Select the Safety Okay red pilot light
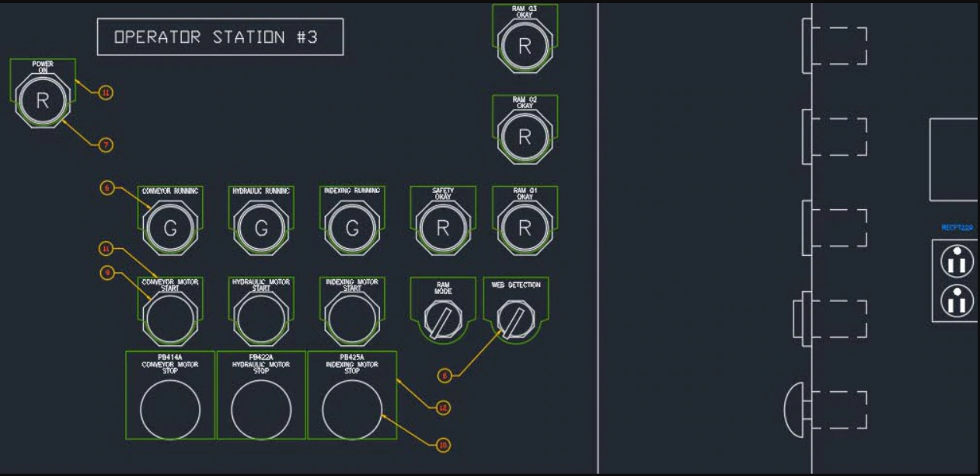 tap(442, 228)
